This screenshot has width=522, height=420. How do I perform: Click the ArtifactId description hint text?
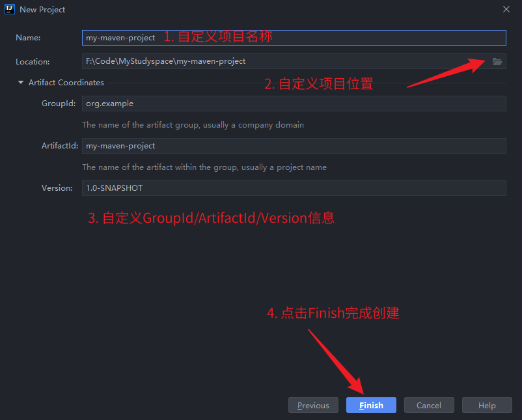(204, 167)
